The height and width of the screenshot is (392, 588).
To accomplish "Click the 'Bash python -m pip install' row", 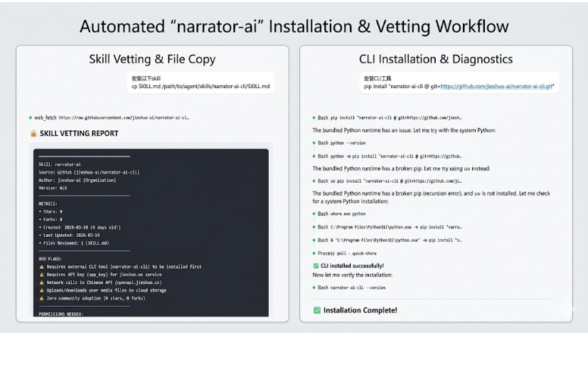I will [x=387, y=156].
